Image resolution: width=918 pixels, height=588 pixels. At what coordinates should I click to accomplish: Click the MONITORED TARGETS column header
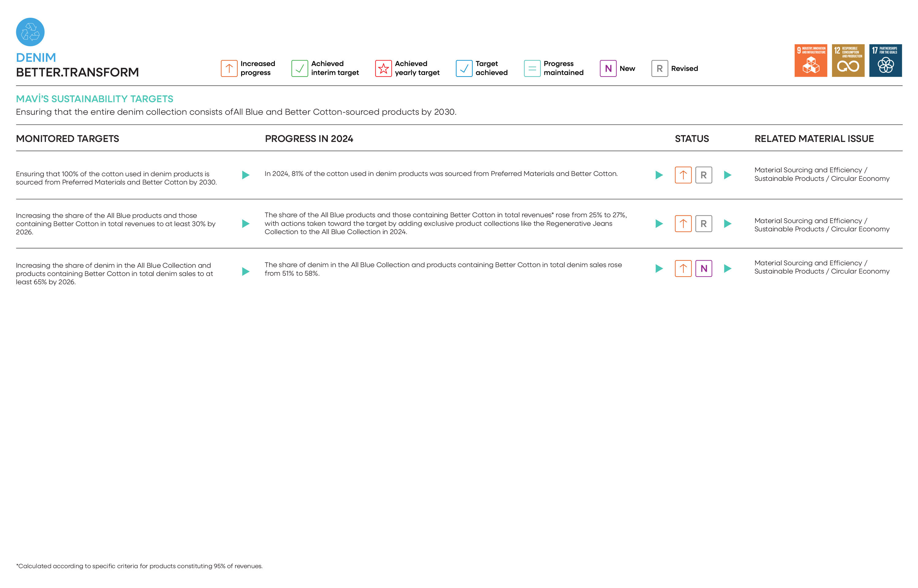point(68,139)
